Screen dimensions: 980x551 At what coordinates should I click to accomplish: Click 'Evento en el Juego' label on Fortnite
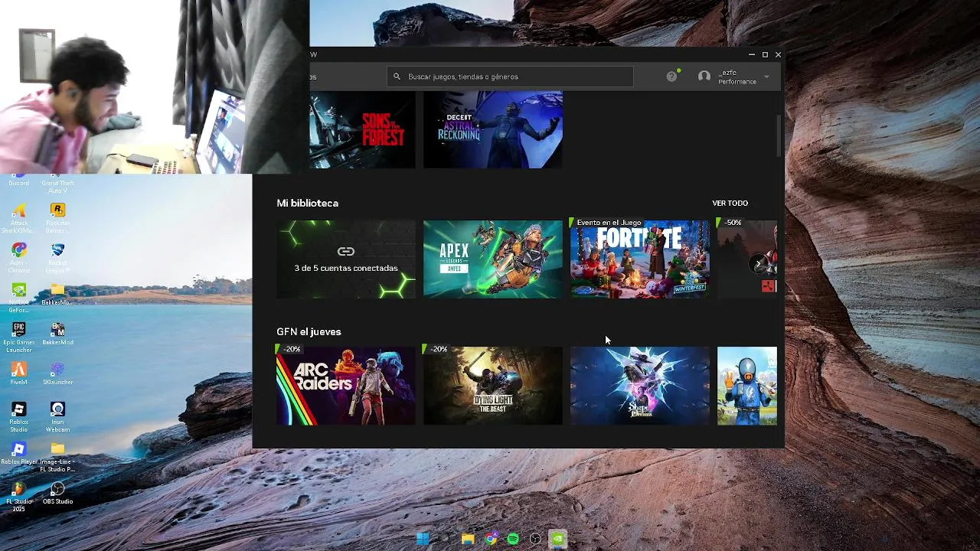pyautogui.click(x=609, y=223)
